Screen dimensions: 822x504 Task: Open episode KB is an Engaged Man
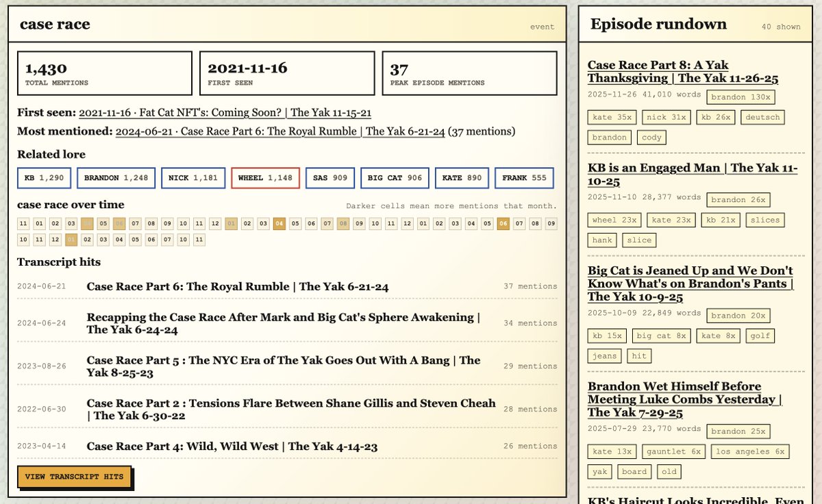[x=693, y=175]
